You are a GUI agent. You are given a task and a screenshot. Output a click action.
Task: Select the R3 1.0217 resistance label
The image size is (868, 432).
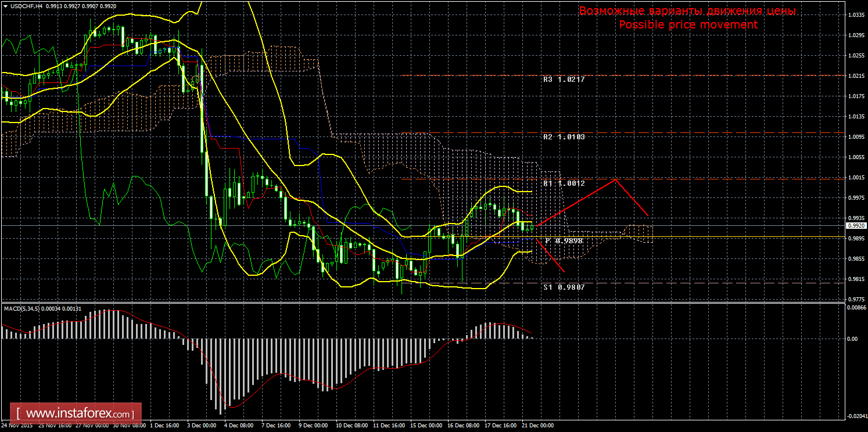[x=563, y=78]
